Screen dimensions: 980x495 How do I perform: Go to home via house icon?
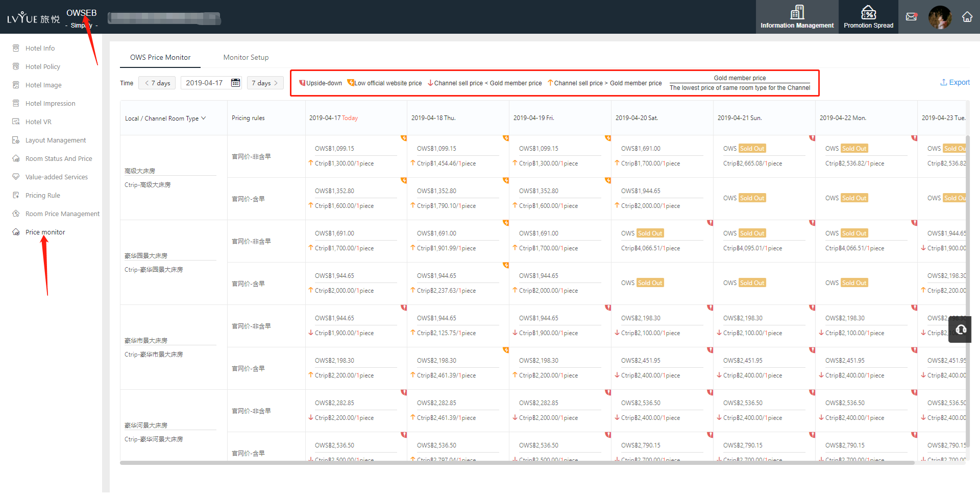pyautogui.click(x=967, y=17)
